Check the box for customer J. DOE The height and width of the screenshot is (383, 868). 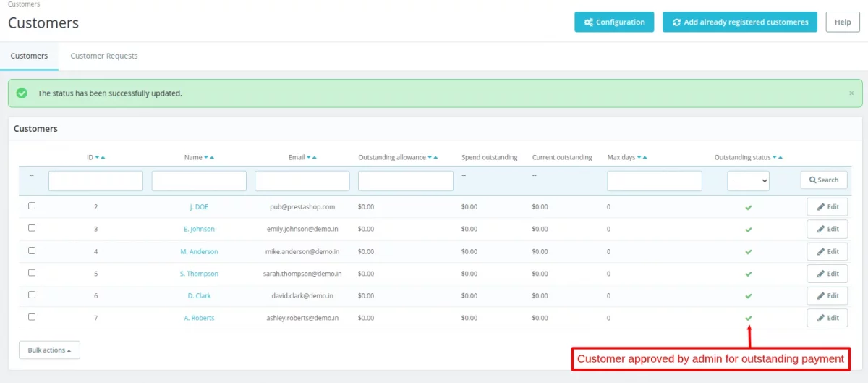tap(32, 206)
